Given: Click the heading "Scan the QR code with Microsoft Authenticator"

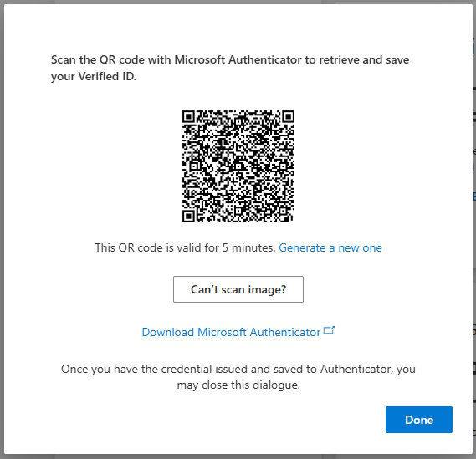Looking at the screenshot, I should tap(230, 68).
